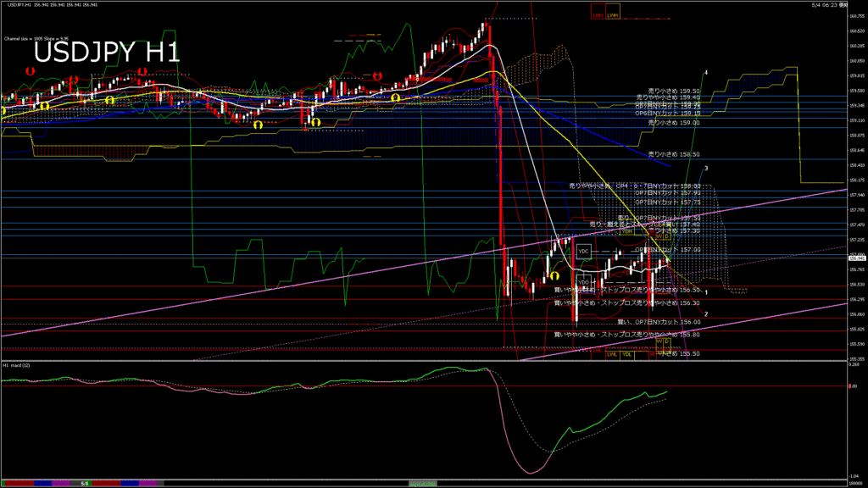868x488 pixels.
Task: Click the USDJPY,H1 symbol header text
Action: [x=18, y=4]
